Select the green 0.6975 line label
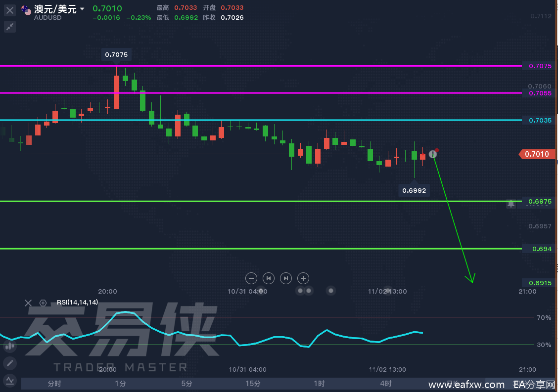This screenshot has height=392, width=558. point(540,201)
